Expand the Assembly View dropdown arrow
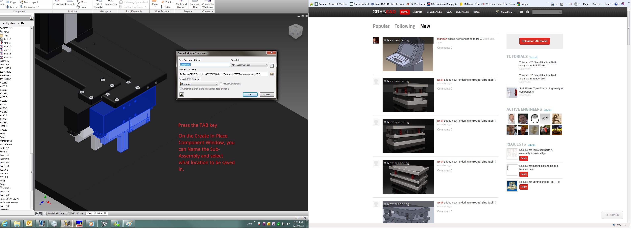Image resolution: width=644 pixels, height=242 pixels. click(x=18, y=23)
